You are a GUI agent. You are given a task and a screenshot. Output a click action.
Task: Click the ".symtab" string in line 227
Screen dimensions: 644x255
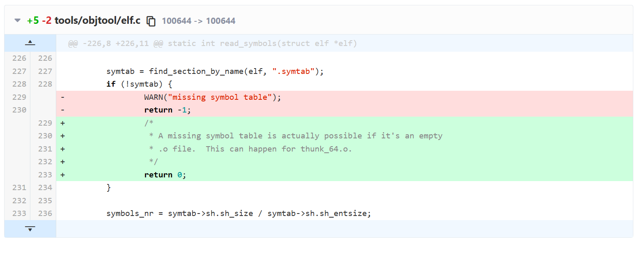(x=293, y=71)
